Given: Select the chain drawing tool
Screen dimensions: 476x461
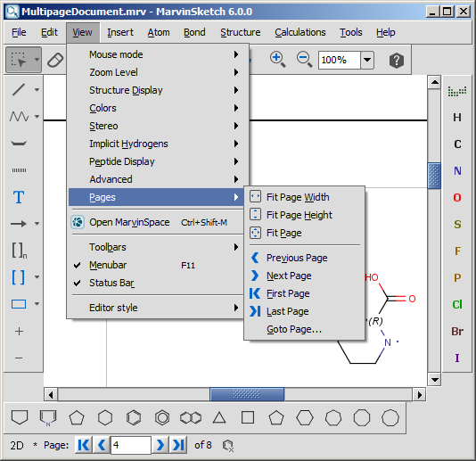Looking at the screenshot, I should coord(19,116).
